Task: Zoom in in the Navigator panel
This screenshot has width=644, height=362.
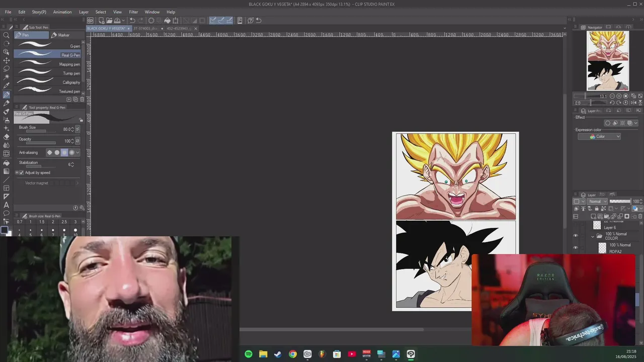Action: coord(619,96)
